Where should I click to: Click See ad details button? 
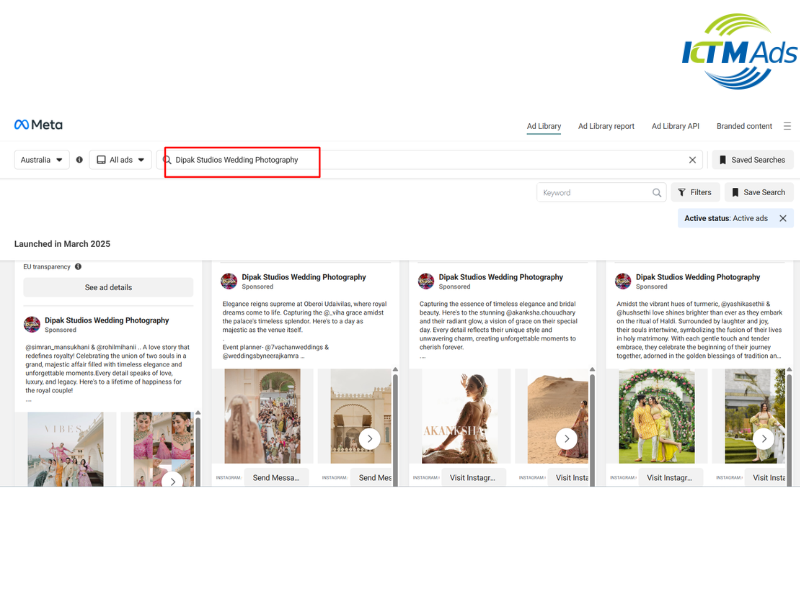coord(108,287)
